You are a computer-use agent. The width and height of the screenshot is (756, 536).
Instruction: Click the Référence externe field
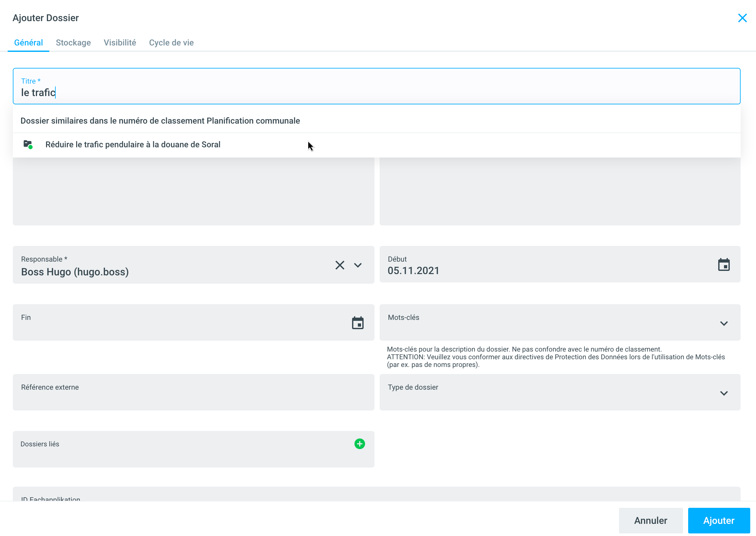[193, 392]
